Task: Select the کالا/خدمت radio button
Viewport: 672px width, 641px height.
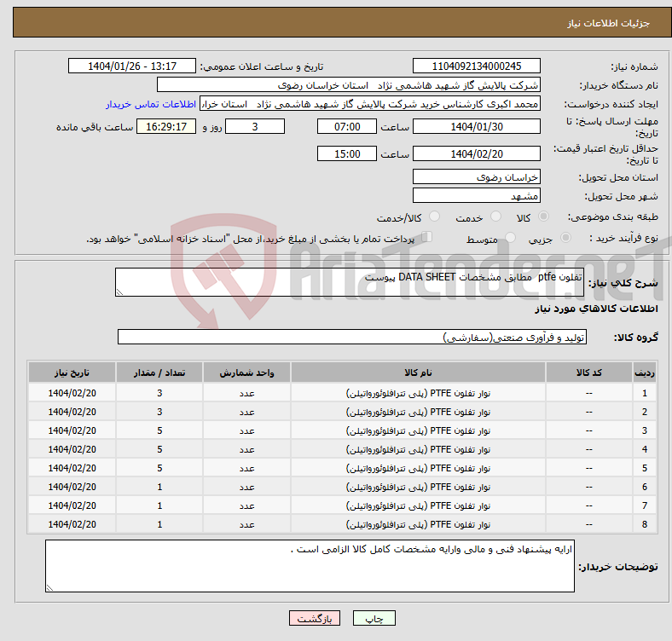Action: coord(435,217)
